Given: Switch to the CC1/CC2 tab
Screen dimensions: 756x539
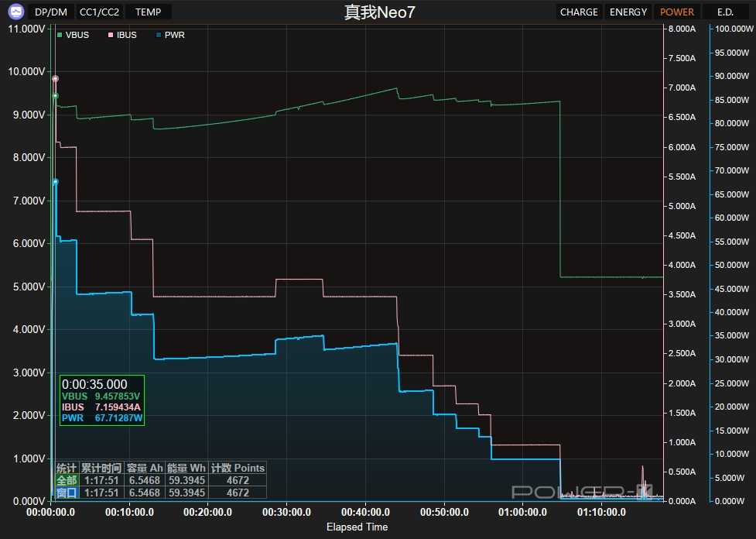Looking at the screenshot, I should tap(99, 12).
